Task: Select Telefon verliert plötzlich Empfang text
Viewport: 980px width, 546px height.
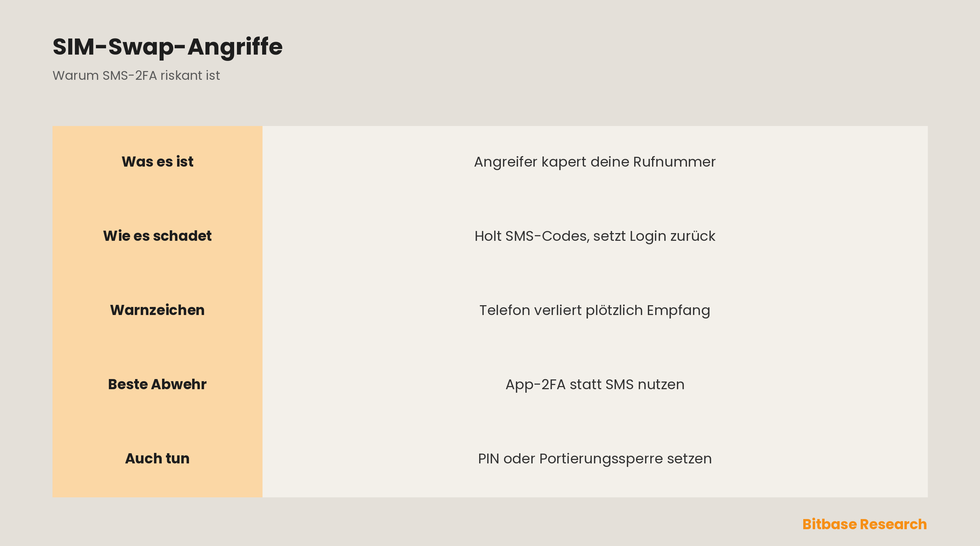Action: pos(595,310)
